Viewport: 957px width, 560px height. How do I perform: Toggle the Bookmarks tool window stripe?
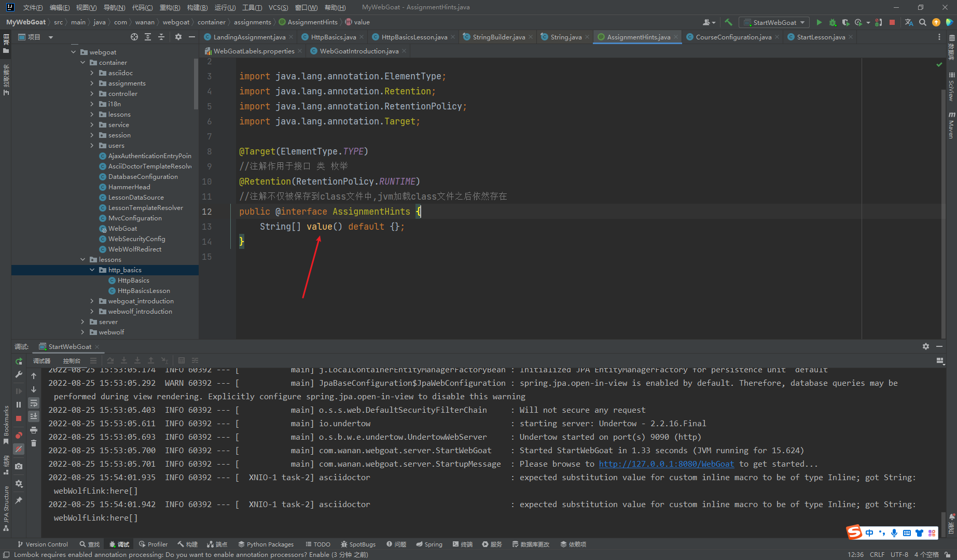[x=6, y=425]
